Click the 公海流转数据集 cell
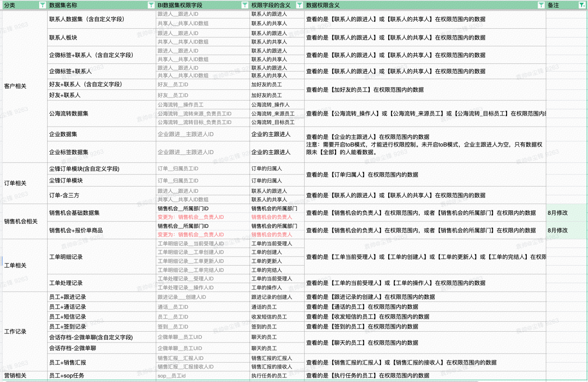588x382 pixels. point(102,114)
